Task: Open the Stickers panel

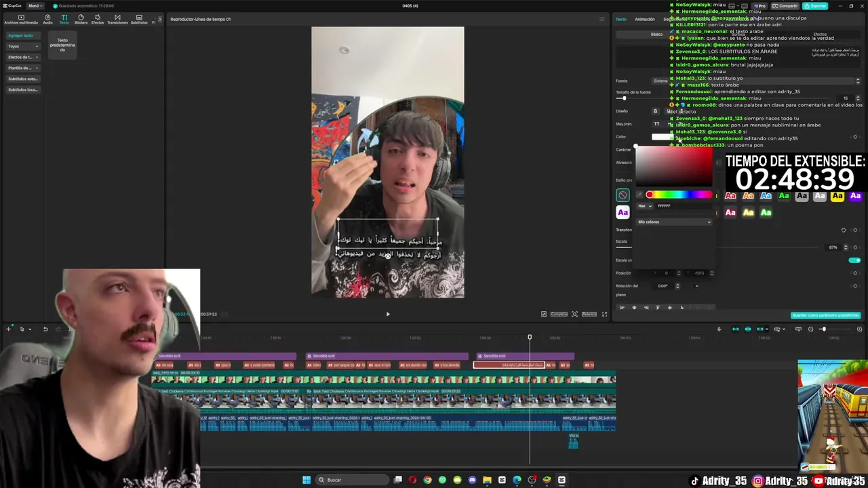Action: coord(81,19)
